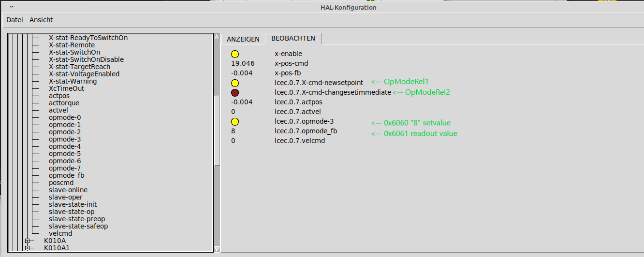Select slave-state-preop in the tree

[77, 219]
